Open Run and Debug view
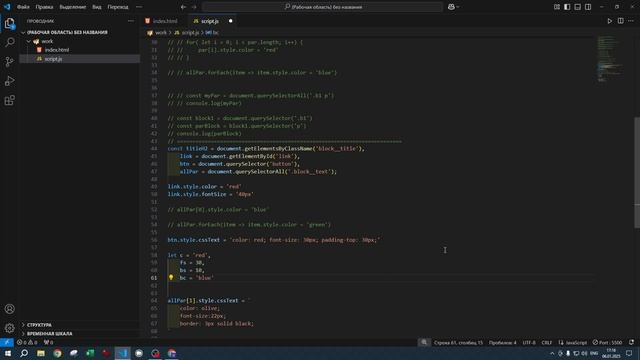640x360 pixels. pos(9,81)
